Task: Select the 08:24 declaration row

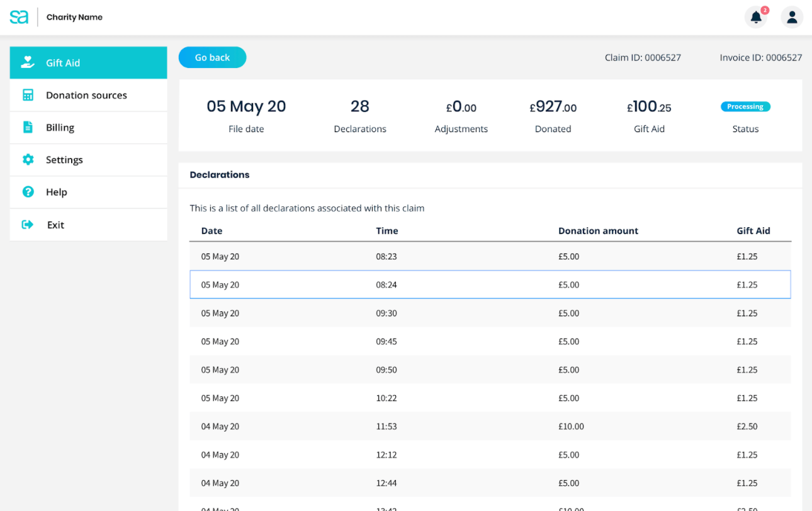Action: (x=490, y=284)
